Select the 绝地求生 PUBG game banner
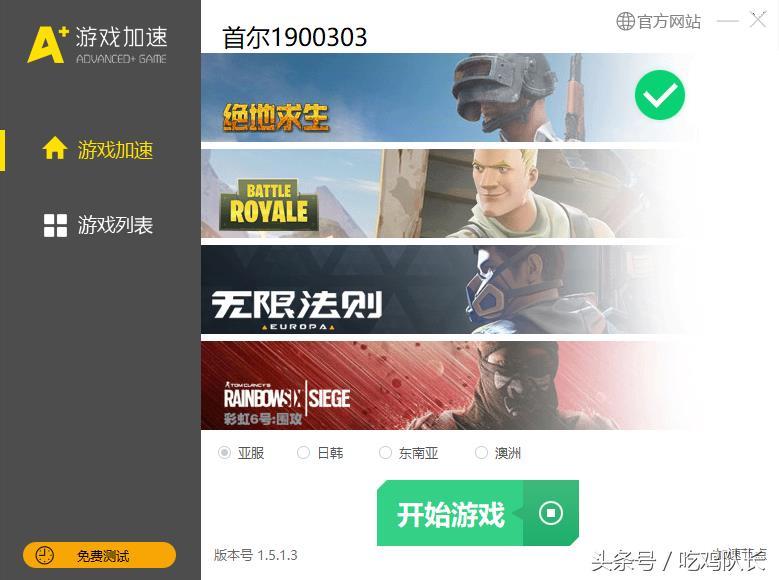This screenshot has width=779, height=580. (450, 97)
